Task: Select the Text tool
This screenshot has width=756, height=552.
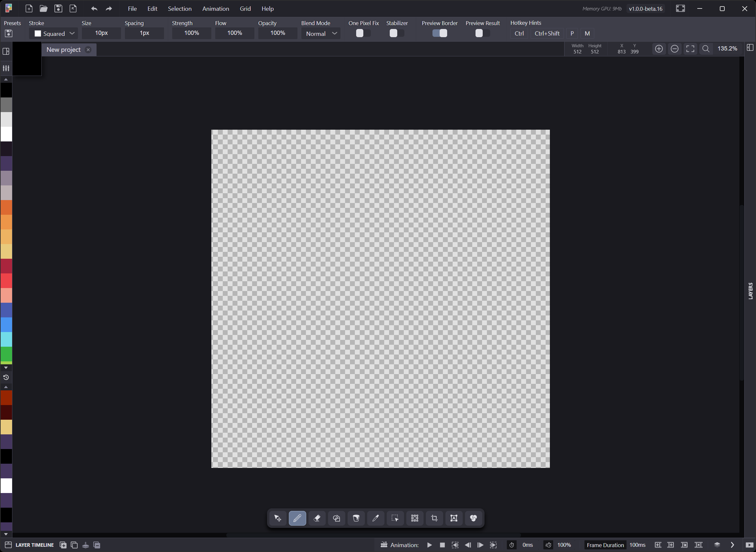Action: pos(454,518)
